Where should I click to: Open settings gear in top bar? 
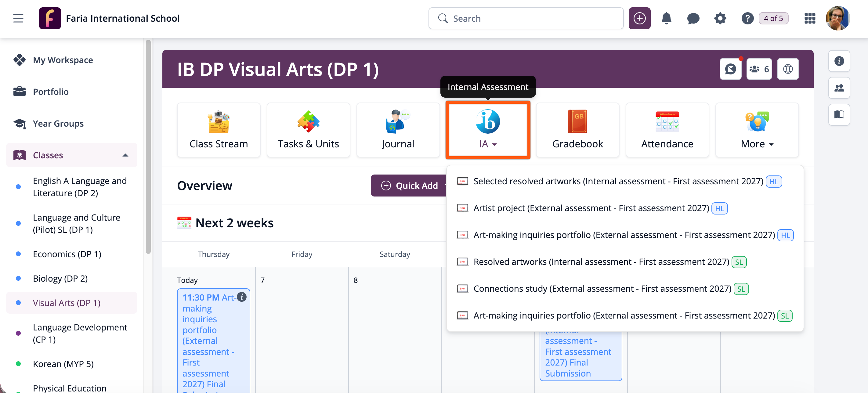click(x=720, y=18)
